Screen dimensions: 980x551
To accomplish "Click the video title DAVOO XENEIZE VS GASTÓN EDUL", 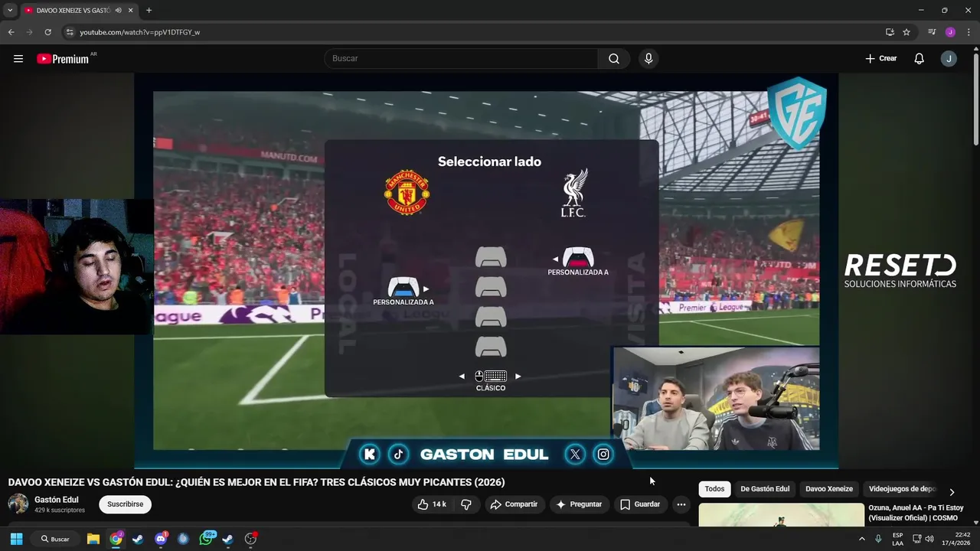I will point(256,482).
